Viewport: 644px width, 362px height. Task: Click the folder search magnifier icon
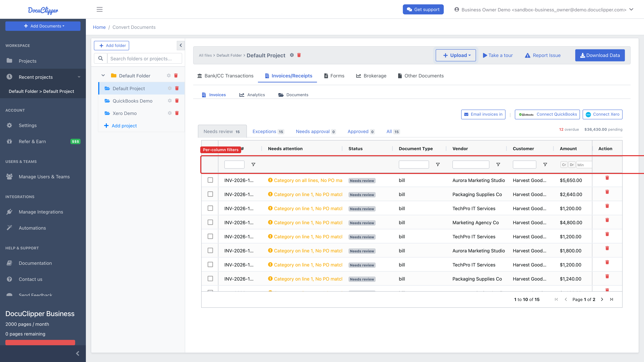pos(100,58)
